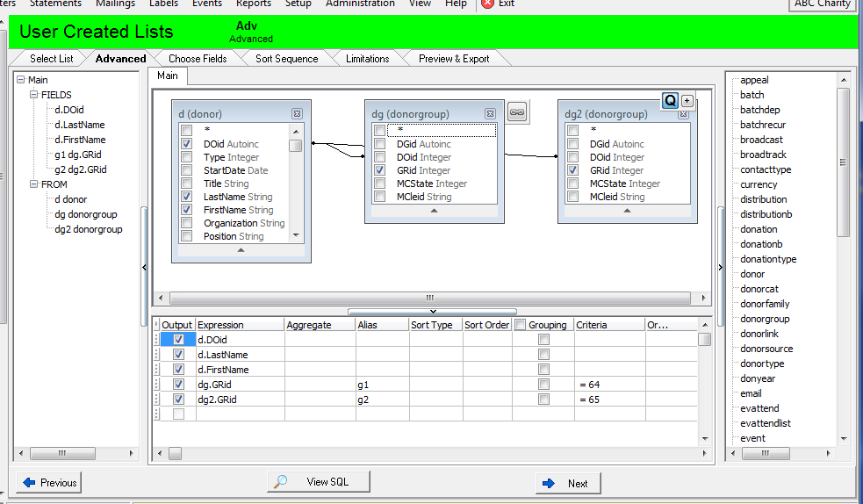
Task: Click the Next button
Action: [x=567, y=483]
